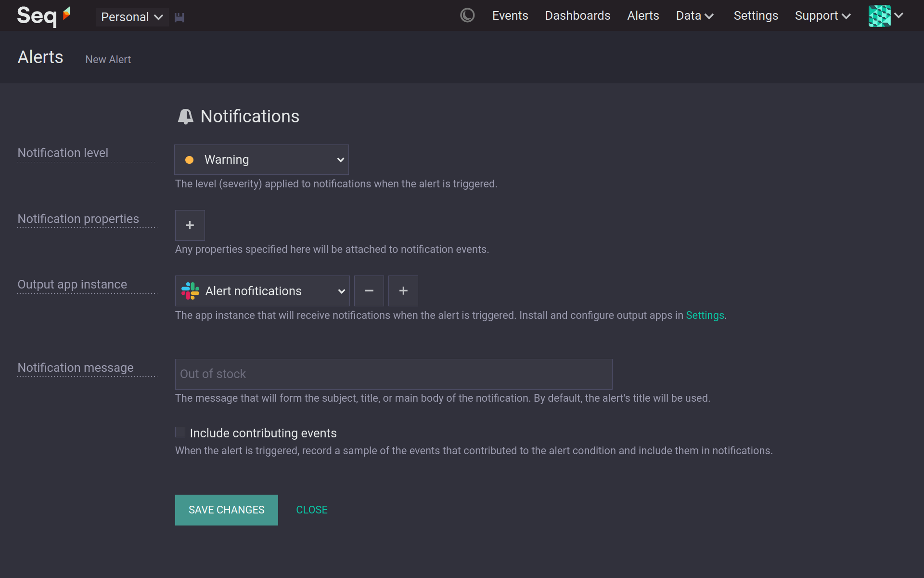Toggle the dark/light theme moon icon

[x=467, y=15]
